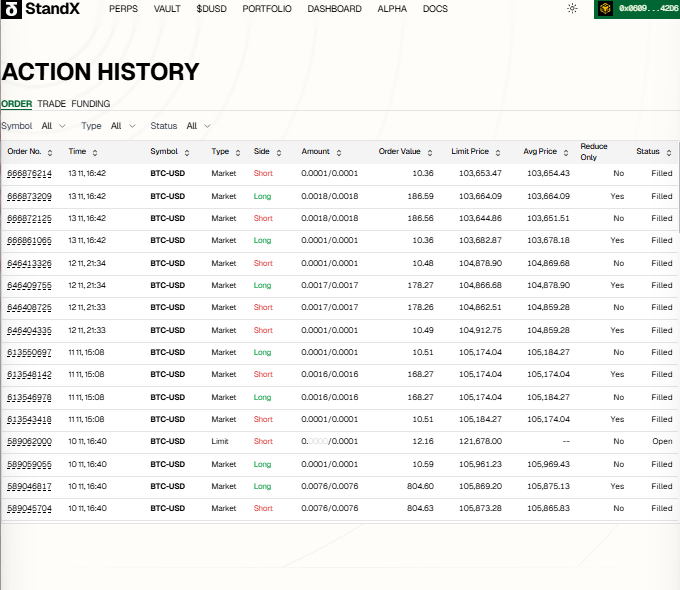
Task: Open the Type filter dropdown
Action: click(123, 126)
